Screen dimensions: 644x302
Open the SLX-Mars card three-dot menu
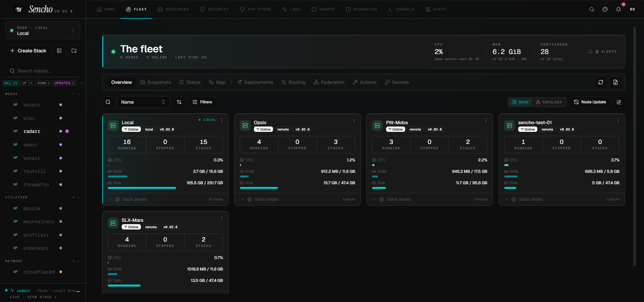click(222, 218)
